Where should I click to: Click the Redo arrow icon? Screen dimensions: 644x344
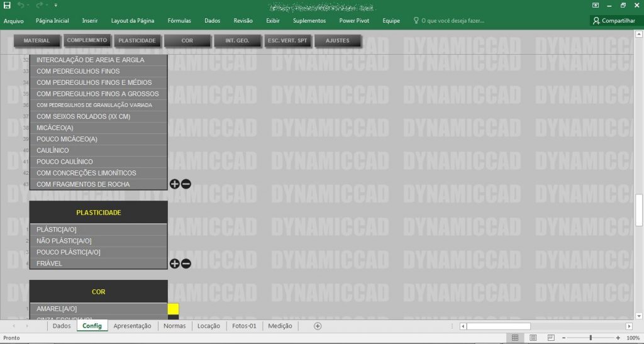coord(39,5)
